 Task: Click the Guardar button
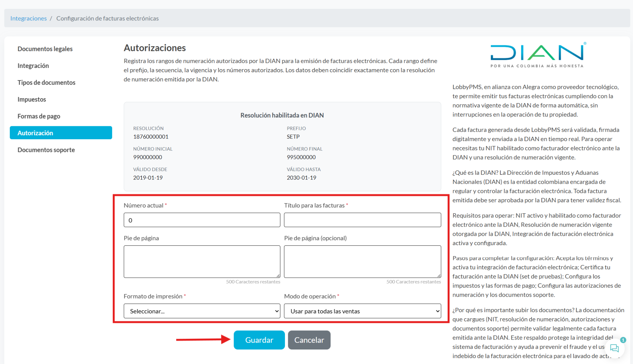259,340
